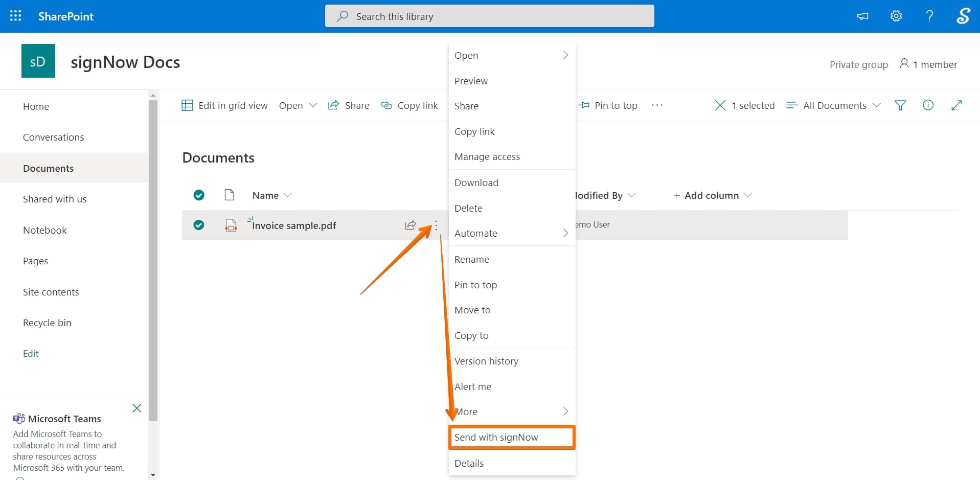
Task: Open the toolbar Open dropdown
Action: 298,105
